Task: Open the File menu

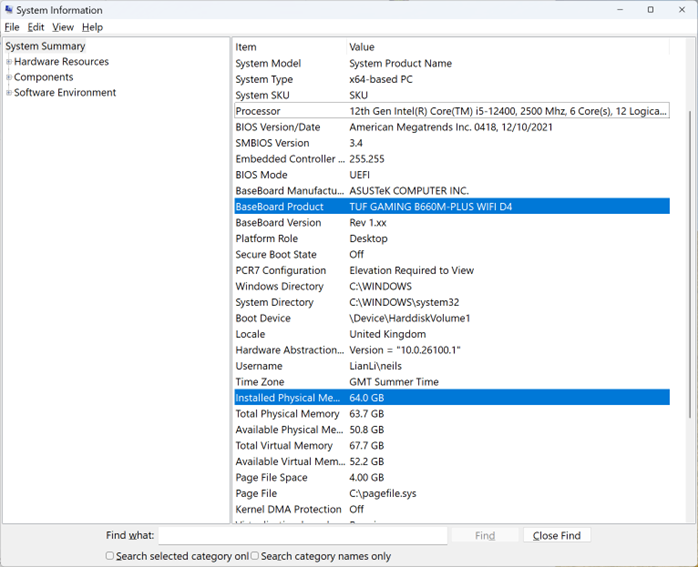Action: tap(12, 27)
